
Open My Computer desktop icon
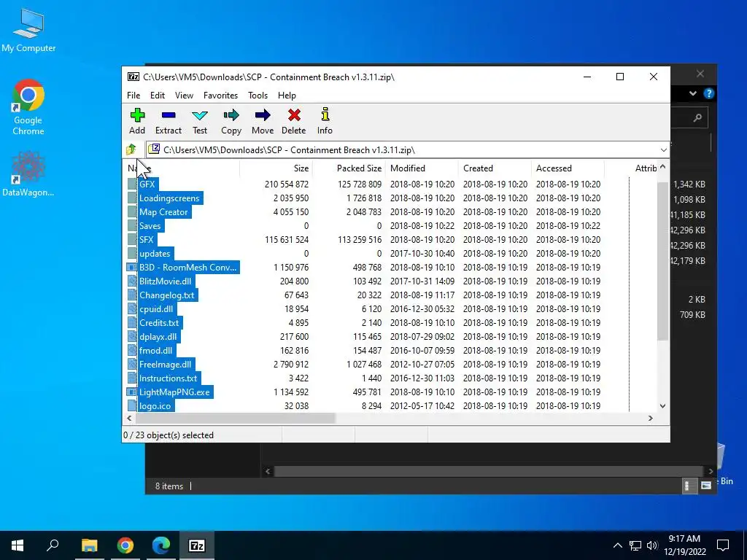click(x=28, y=30)
